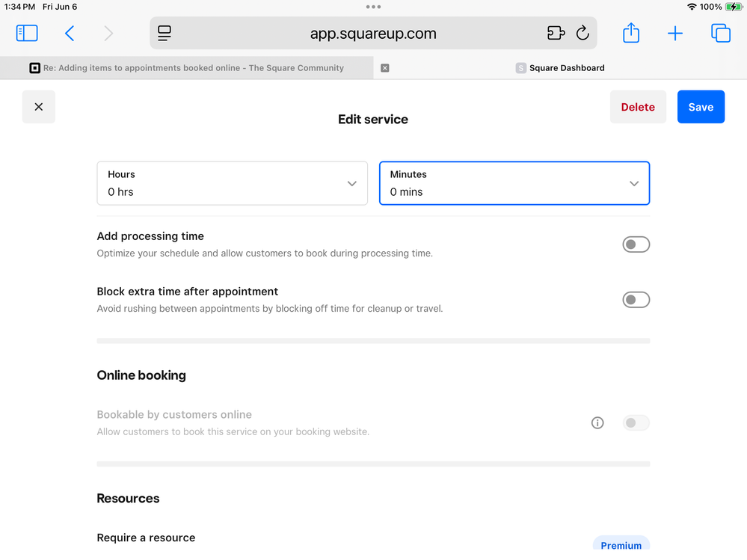This screenshot has height=560, width=747.
Task: Open the Hours dropdown
Action: (232, 183)
